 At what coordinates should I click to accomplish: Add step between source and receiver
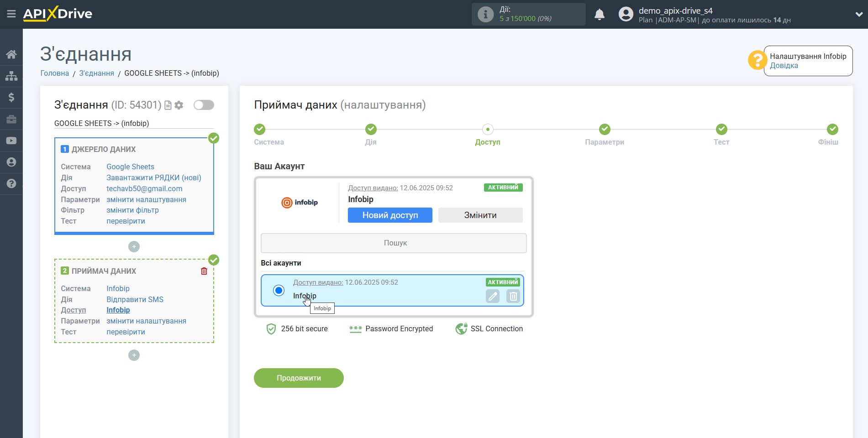[134, 247]
